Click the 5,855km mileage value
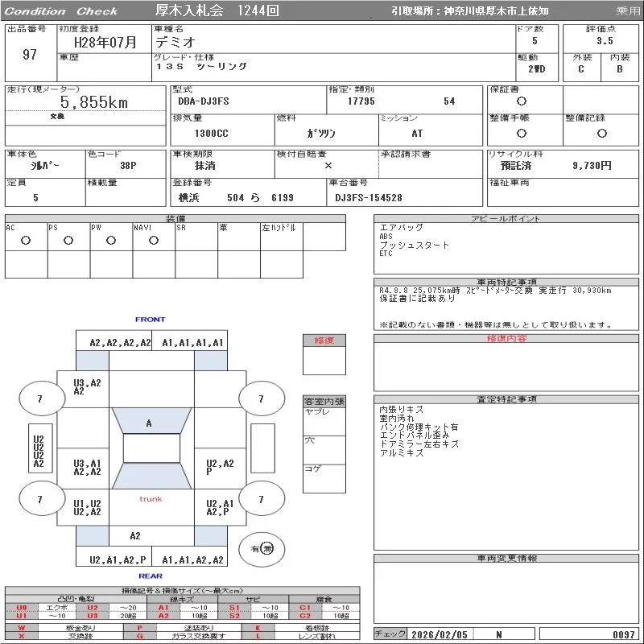The width and height of the screenshot is (644, 644). [94, 102]
